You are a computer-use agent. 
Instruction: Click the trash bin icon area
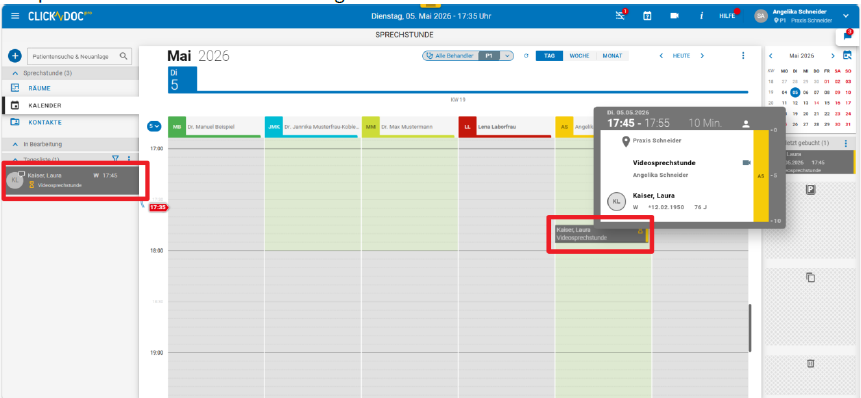pos(810,363)
